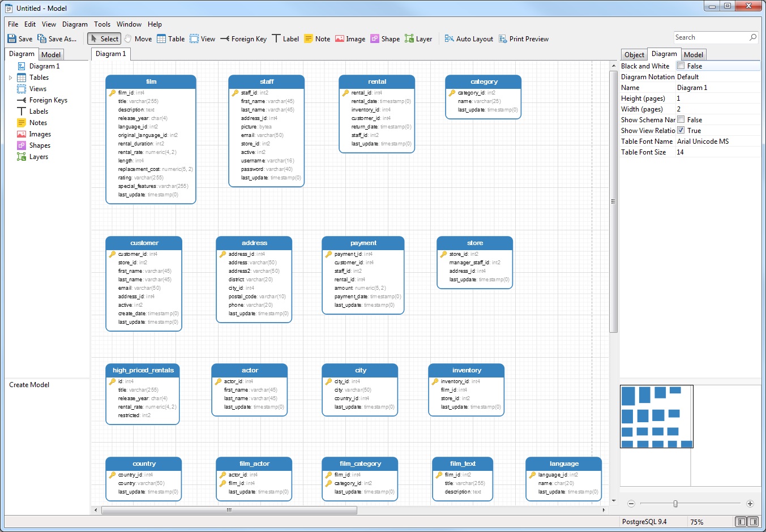This screenshot has width=766, height=532.
Task: Click the Tables icon in tree
Action: point(22,78)
